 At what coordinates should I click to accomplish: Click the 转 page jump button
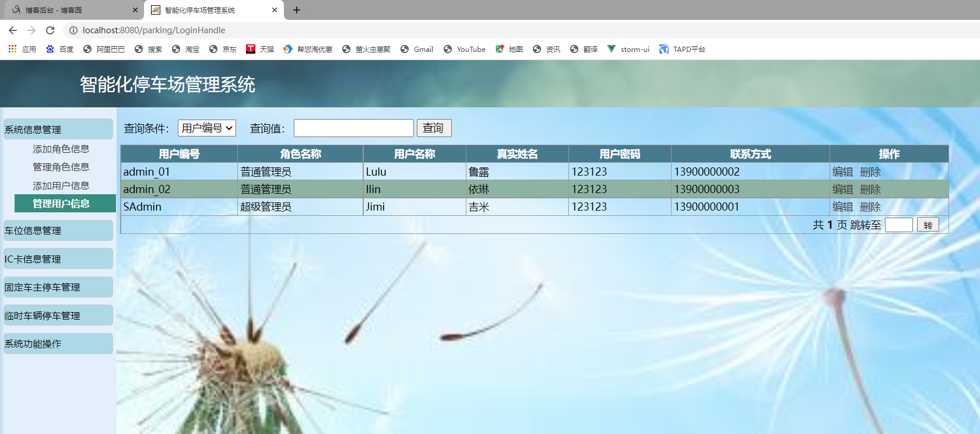928,225
